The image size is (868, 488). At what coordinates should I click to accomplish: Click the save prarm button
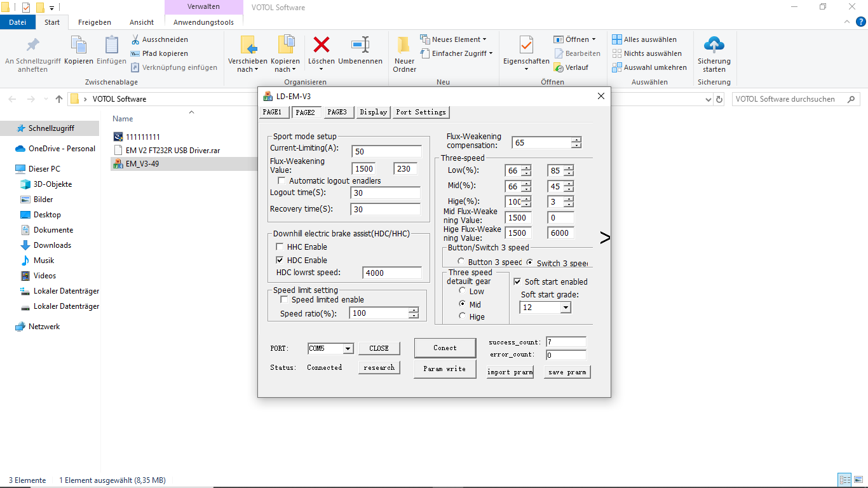(x=567, y=372)
